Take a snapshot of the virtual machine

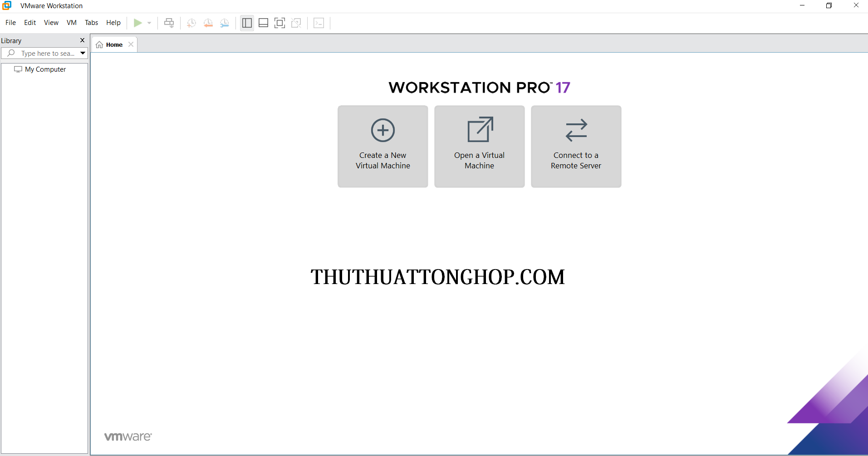click(x=191, y=23)
